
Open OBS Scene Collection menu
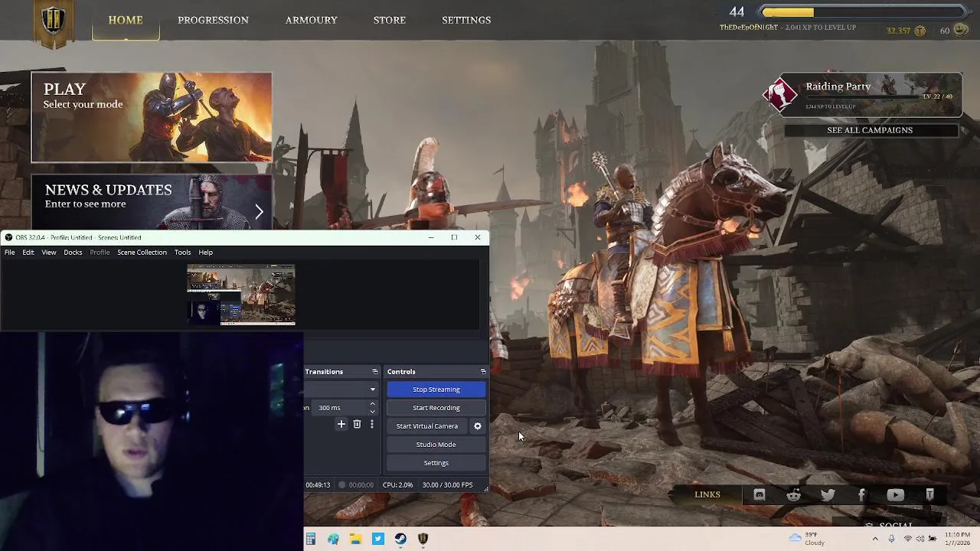142,253
